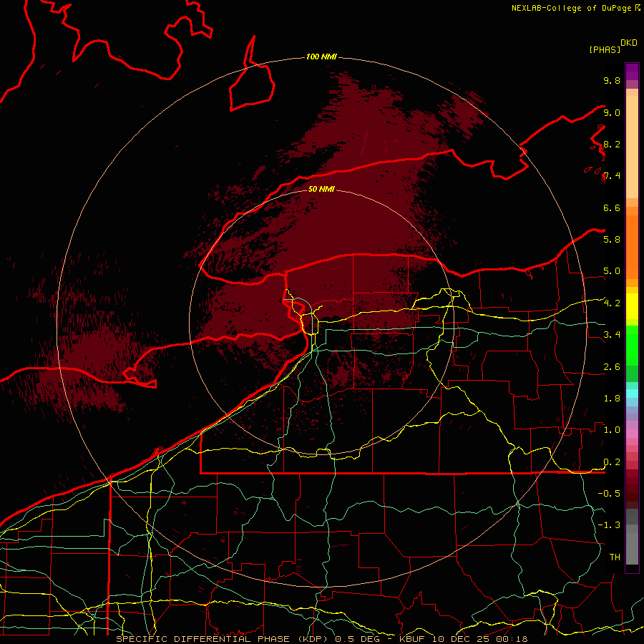Click the NEXLAB-College of DuPage credit text
Image resolution: width=644 pixels, height=644 pixels.
point(571,8)
